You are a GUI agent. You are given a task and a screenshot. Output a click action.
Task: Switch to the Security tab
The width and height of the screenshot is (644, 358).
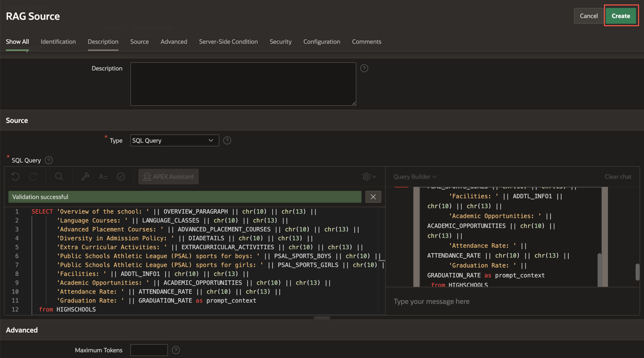tap(280, 42)
